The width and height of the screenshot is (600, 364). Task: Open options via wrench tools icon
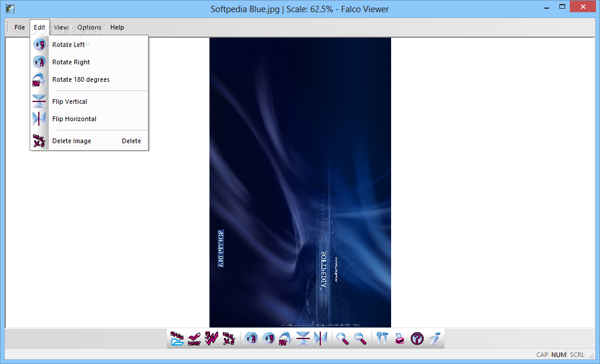tap(382, 338)
